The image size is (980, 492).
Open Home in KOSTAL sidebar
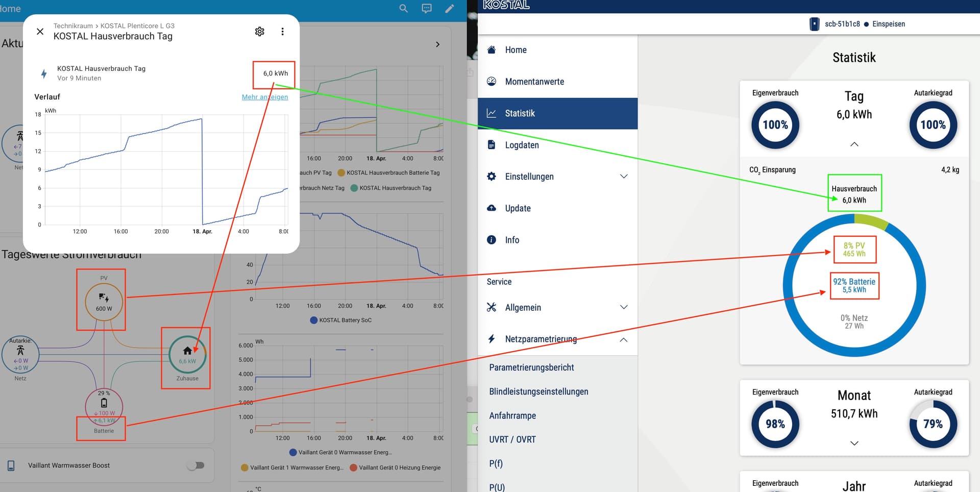[557, 50]
